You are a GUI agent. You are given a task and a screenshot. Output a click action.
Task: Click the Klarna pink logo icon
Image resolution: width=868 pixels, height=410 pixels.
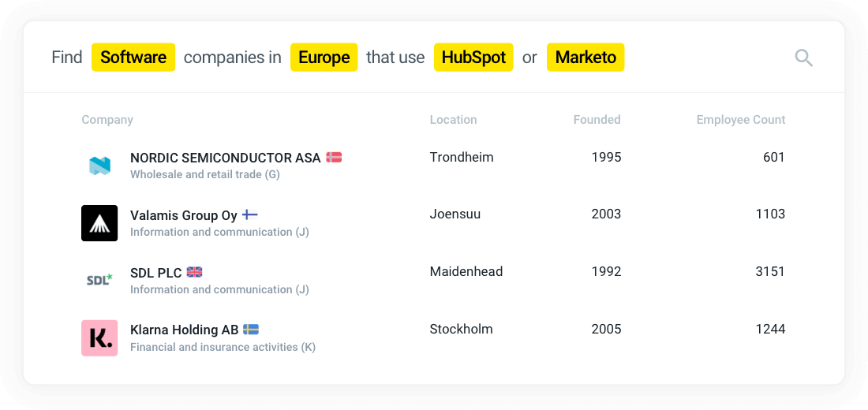[x=99, y=337]
